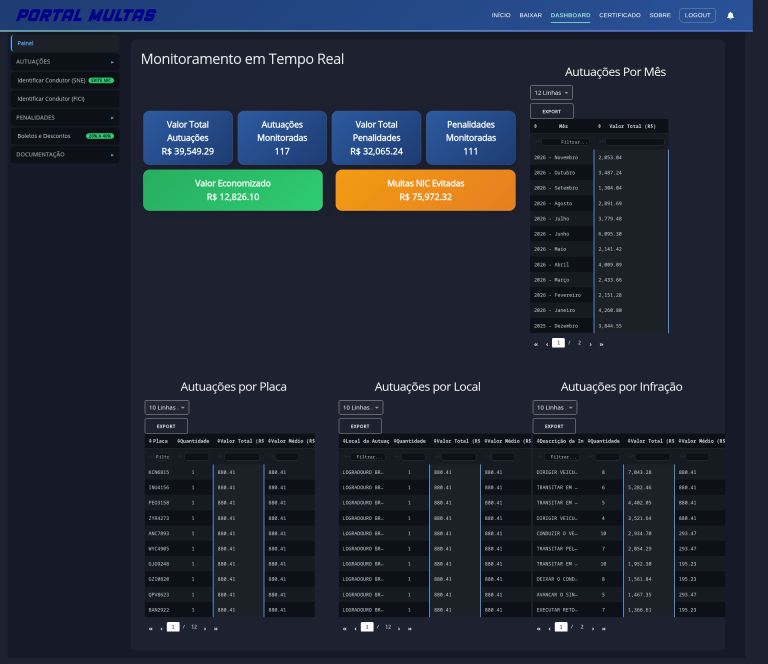Image resolution: width=768 pixels, height=664 pixels.
Task: Jump to first page of Autuações por Infração
Action: pyautogui.click(x=538, y=628)
